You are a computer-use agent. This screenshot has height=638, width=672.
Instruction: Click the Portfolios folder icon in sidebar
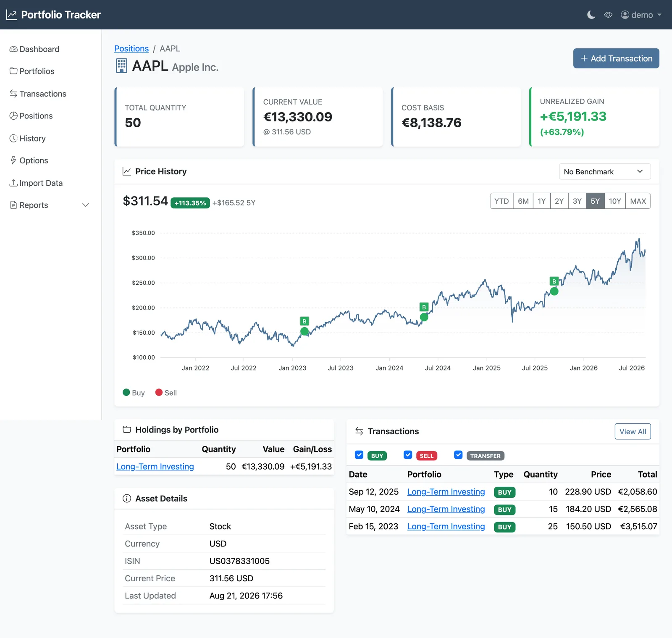13,71
